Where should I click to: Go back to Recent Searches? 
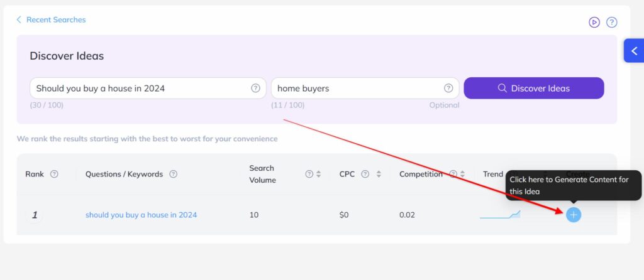[x=51, y=19]
